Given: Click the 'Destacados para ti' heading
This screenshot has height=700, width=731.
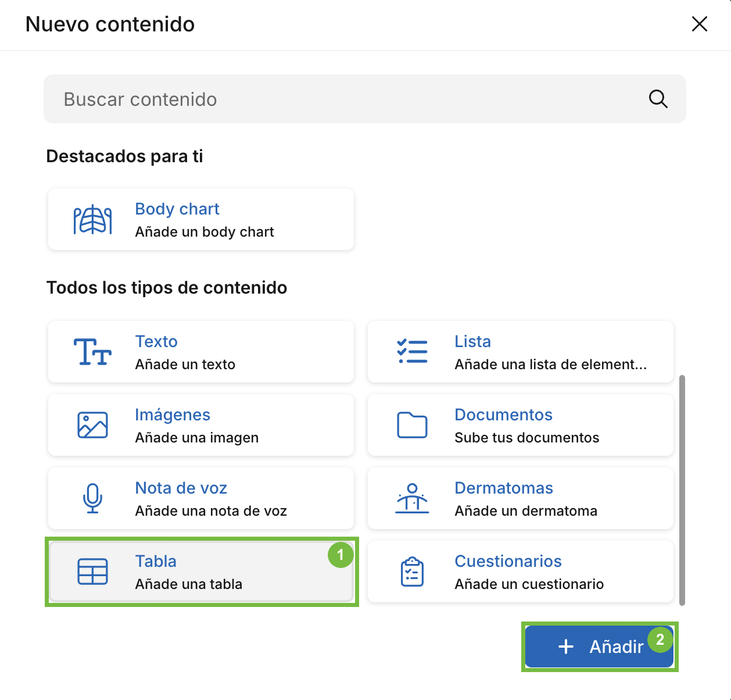Looking at the screenshot, I should tap(125, 156).
